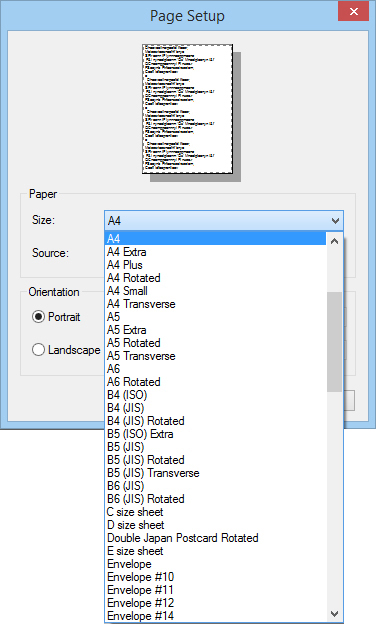
Task: Choose A4 Plus paper size
Action: click(215, 265)
